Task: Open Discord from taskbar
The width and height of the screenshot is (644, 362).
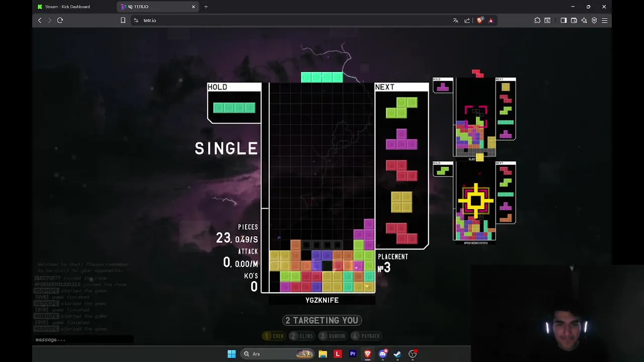Action: (383, 354)
